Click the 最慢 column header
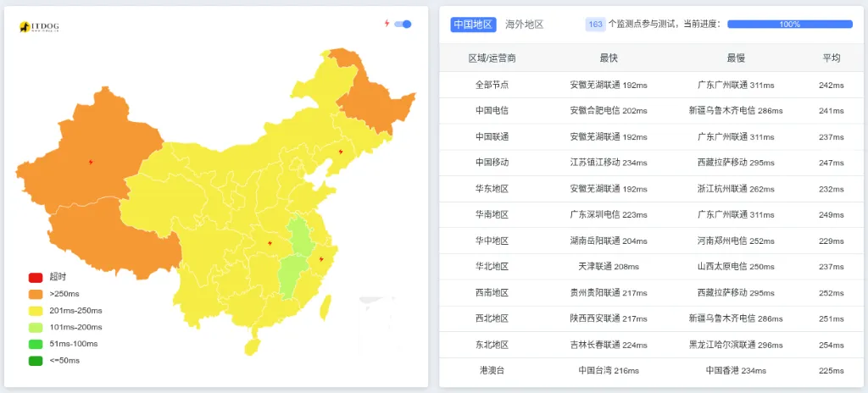 coord(736,58)
